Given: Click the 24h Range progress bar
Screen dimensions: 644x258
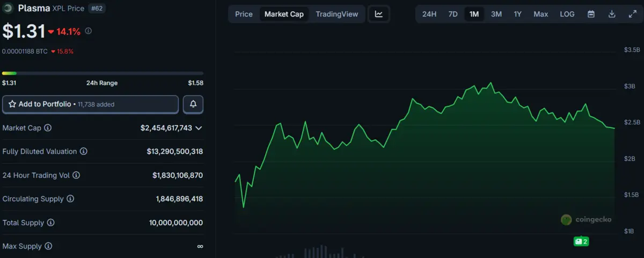Looking at the screenshot, I should (103, 73).
